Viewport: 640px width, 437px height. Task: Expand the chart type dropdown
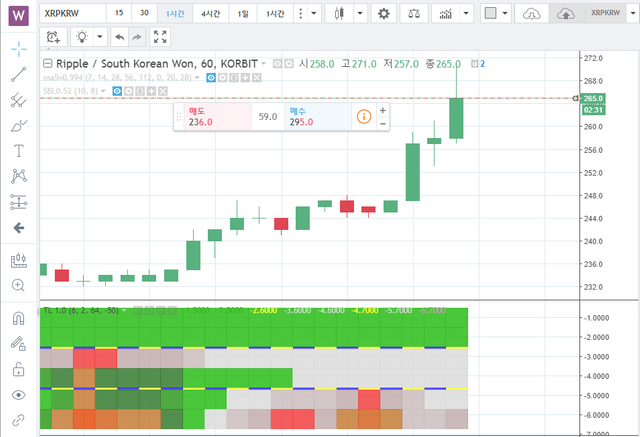tap(360, 13)
